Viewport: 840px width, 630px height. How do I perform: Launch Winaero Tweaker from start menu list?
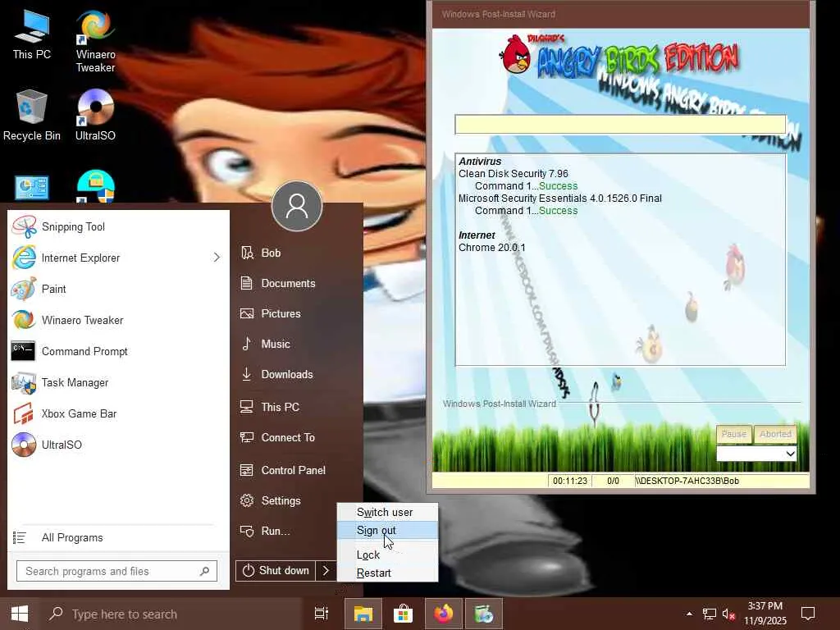(x=118, y=320)
